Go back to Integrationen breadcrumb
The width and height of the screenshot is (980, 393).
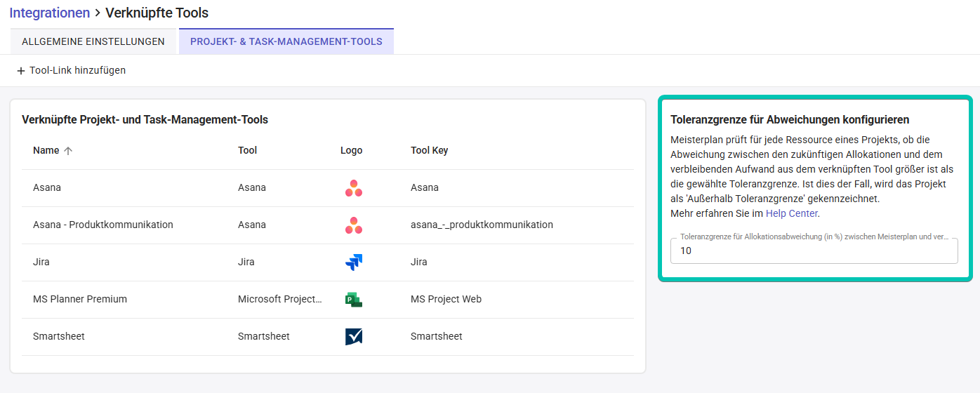pos(49,13)
